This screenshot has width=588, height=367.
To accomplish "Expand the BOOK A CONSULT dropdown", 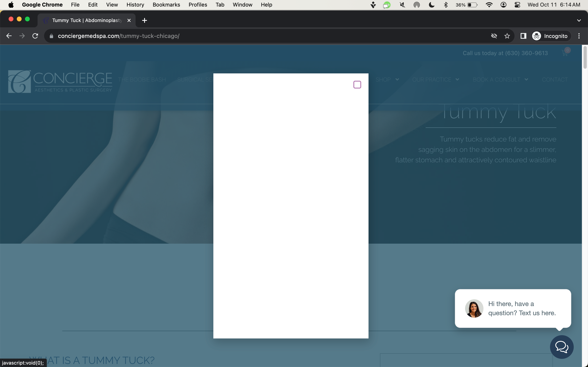I will point(501,79).
